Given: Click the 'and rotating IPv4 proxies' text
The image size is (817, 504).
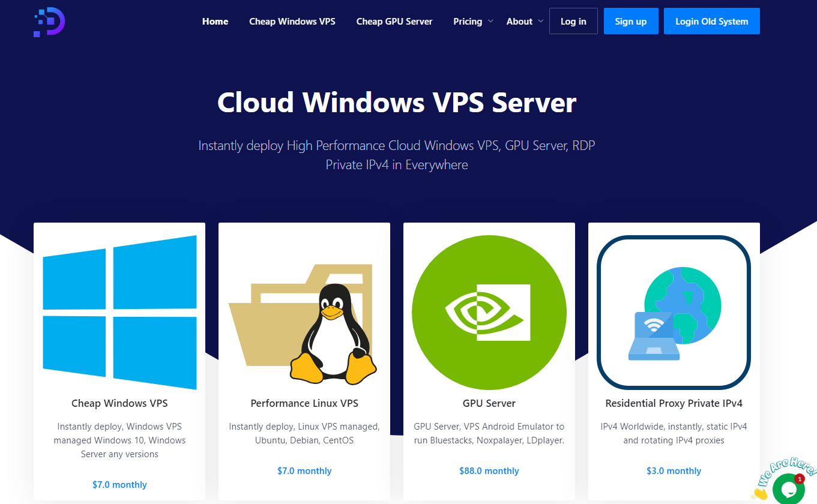Looking at the screenshot, I should 674,440.
